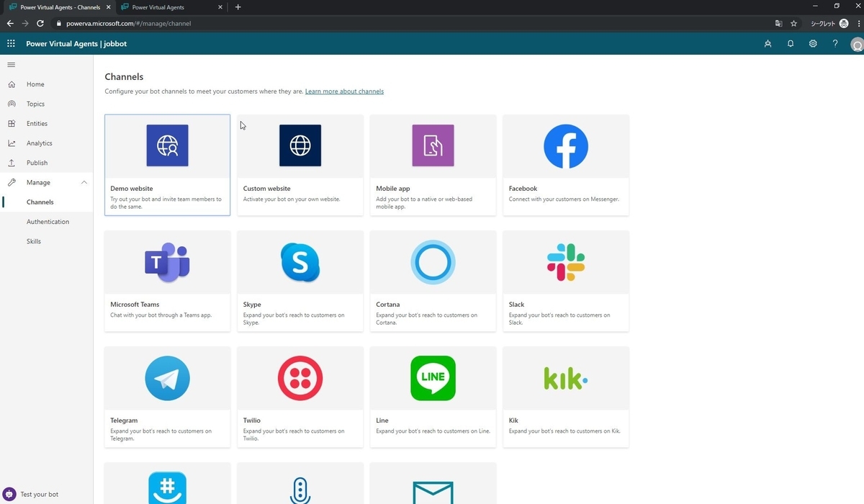Select the Direct Line Speech microphone icon
Viewport: 864px width, 504px height.
tap(300, 491)
